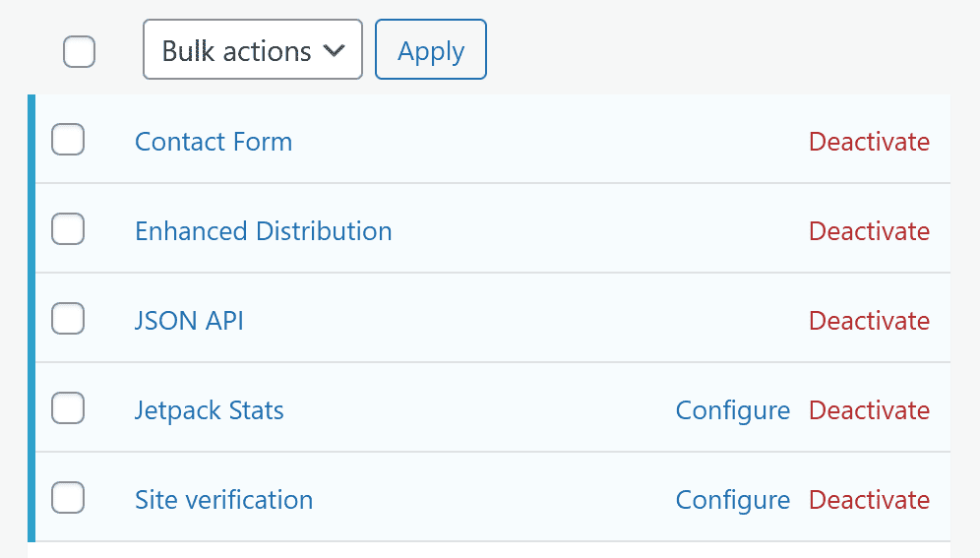Configure Jetpack Stats
980x558 pixels.
pos(732,411)
